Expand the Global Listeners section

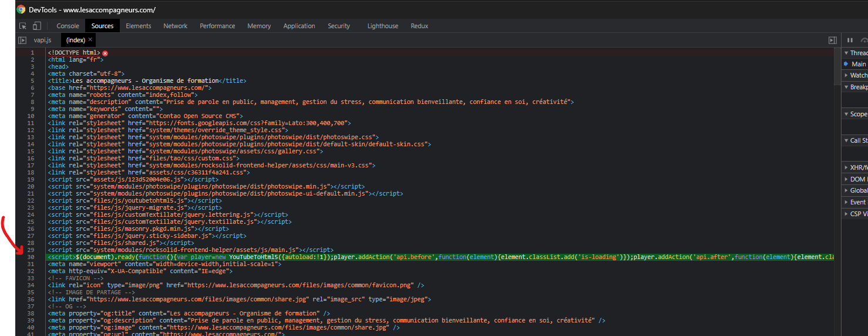(x=856, y=190)
